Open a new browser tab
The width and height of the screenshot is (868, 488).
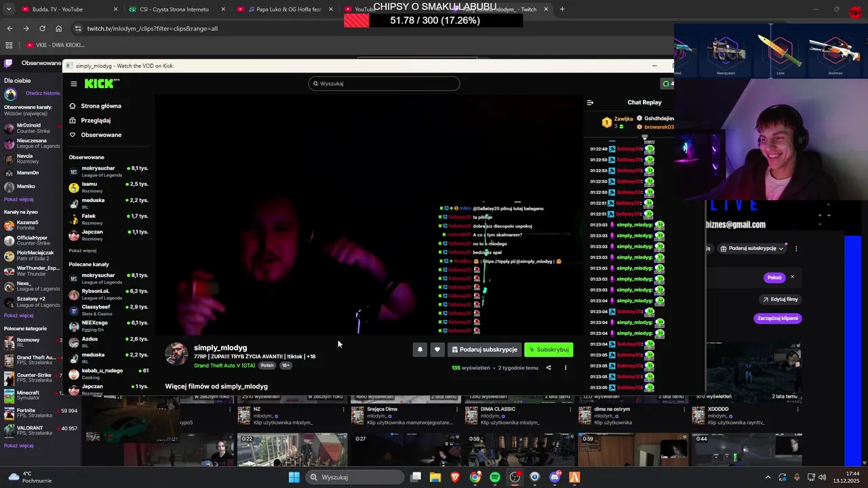tap(562, 9)
